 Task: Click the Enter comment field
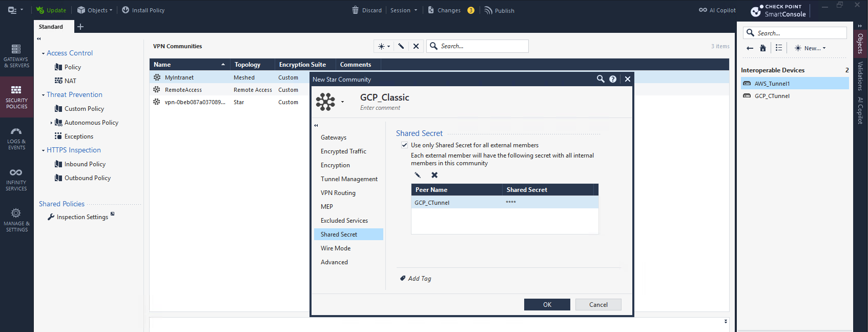pos(380,108)
